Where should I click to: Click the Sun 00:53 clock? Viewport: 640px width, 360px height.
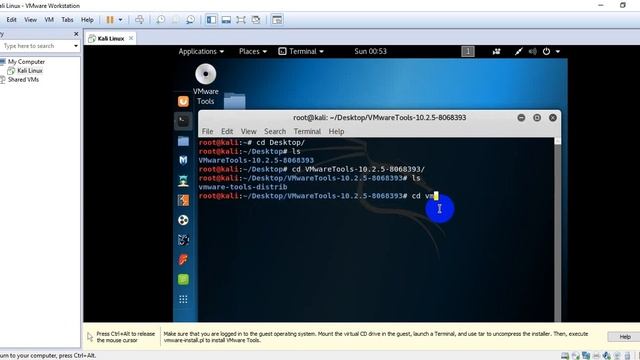point(370,51)
